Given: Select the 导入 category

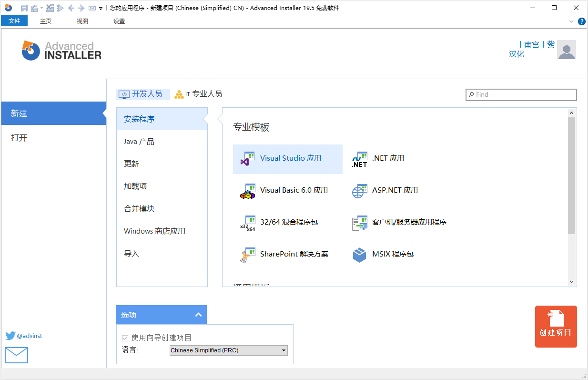Looking at the screenshot, I should click(x=162, y=253).
